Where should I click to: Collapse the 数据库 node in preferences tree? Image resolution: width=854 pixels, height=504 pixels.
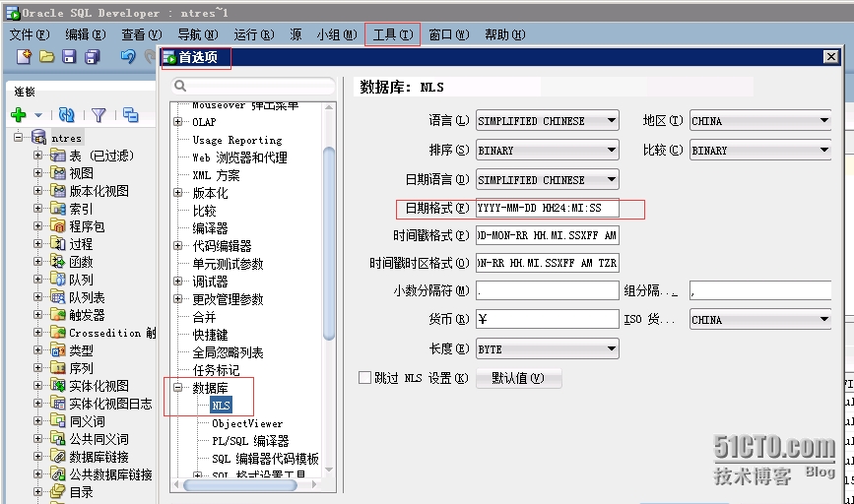pos(177,388)
